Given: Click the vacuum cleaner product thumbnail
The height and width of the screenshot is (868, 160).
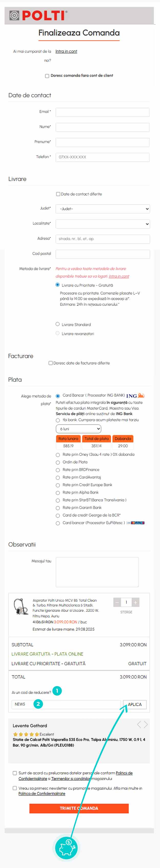Looking at the screenshot, I should [21, 606].
